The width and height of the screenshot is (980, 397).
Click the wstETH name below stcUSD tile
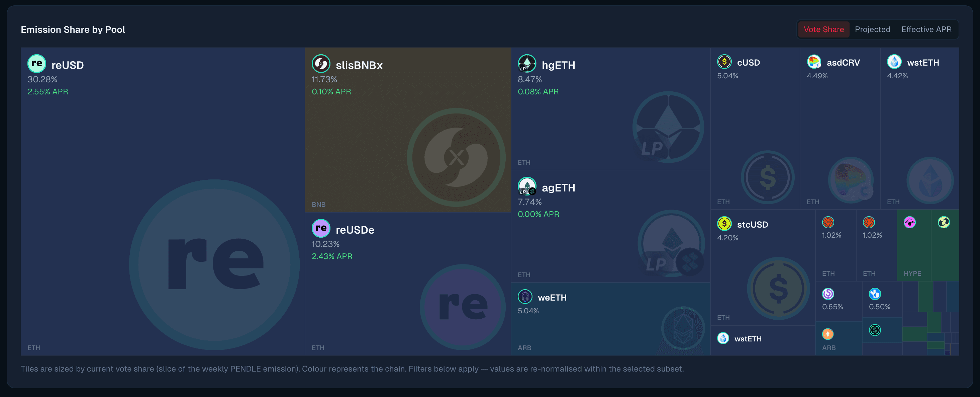tap(748, 339)
